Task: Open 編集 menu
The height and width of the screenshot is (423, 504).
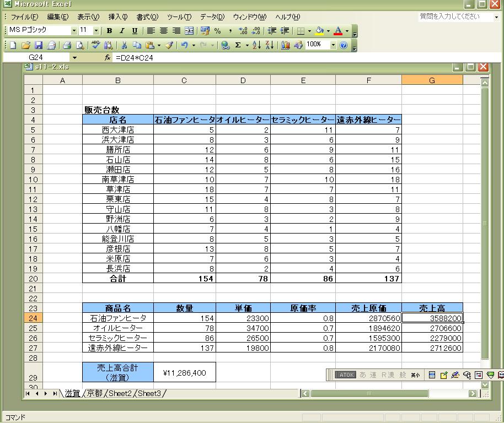Action: tap(58, 17)
